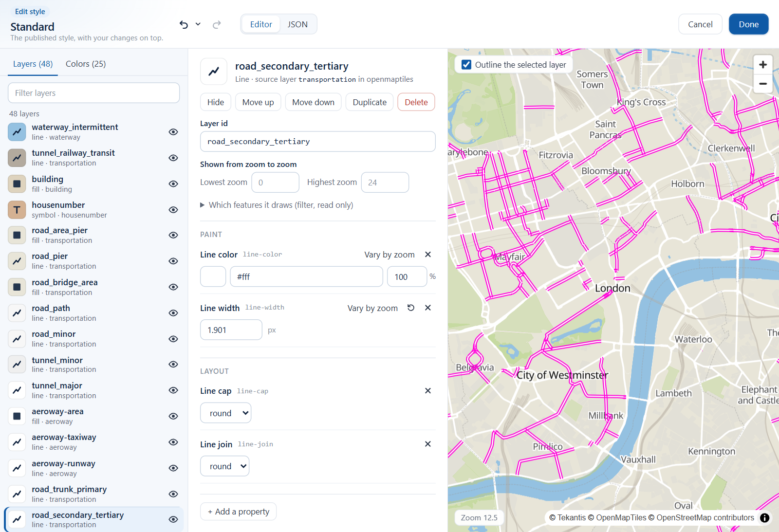Viewport: 779px width, 532px height.
Task: Zoom in on the map
Action: click(763, 65)
